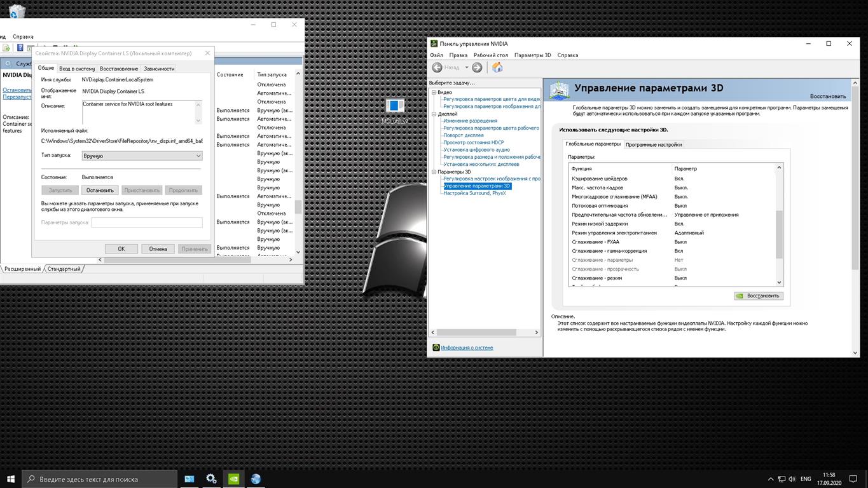The image size is (868, 488).
Task: Open the Файл menu in NVIDIA panel
Action: pos(436,55)
